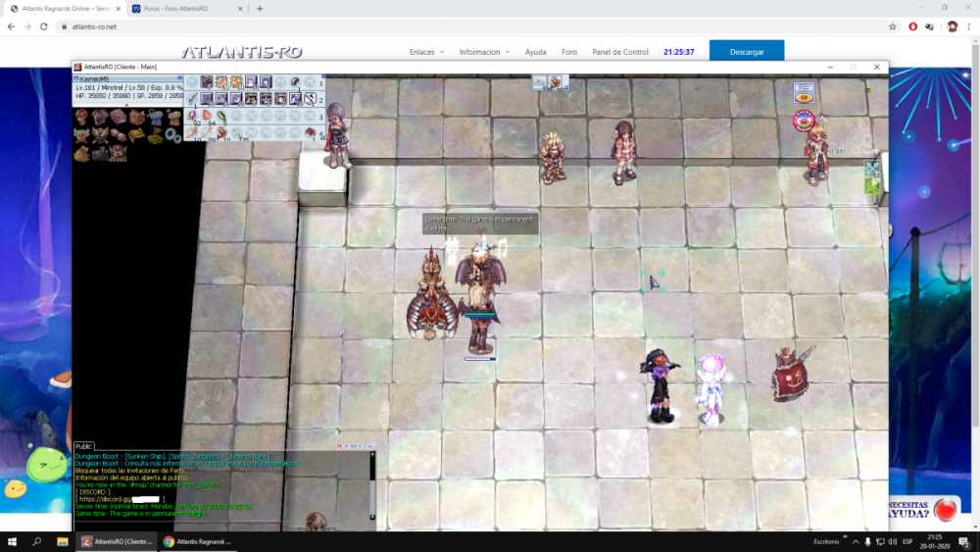Viewport: 980px width, 552px height.
Task: Click the minimap icon at the right edge
Action: (x=872, y=169)
